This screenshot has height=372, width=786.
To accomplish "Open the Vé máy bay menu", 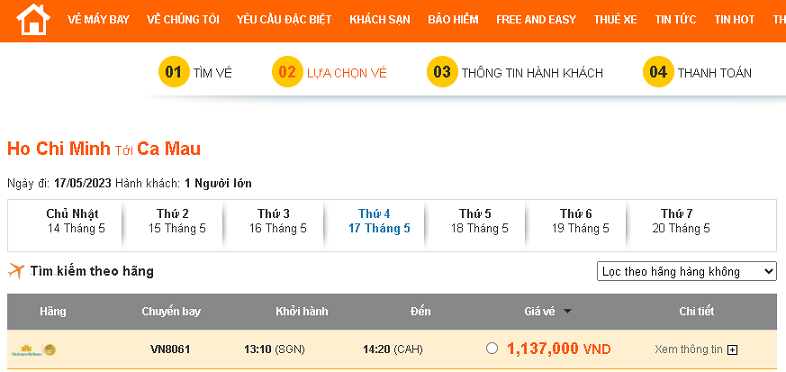I will point(98,20).
